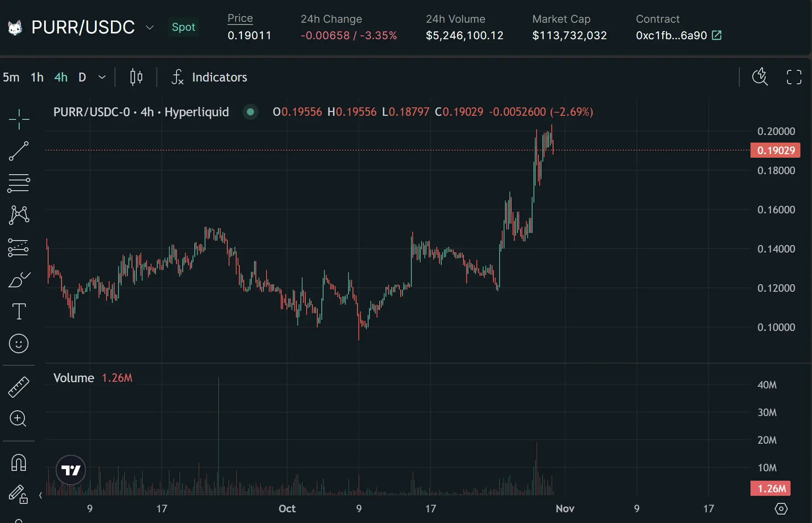This screenshot has height=523, width=812.
Task: Click the 0.10000 price axis label
Action: pos(776,327)
